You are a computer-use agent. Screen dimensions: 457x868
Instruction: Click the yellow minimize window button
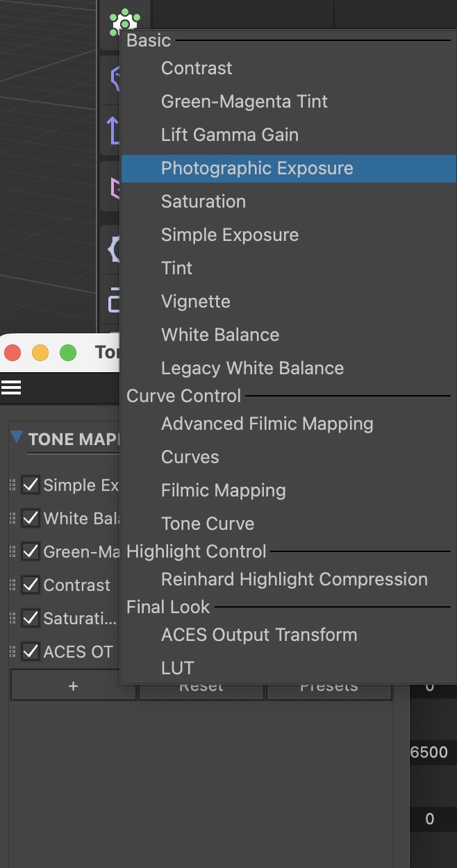pos(40,353)
